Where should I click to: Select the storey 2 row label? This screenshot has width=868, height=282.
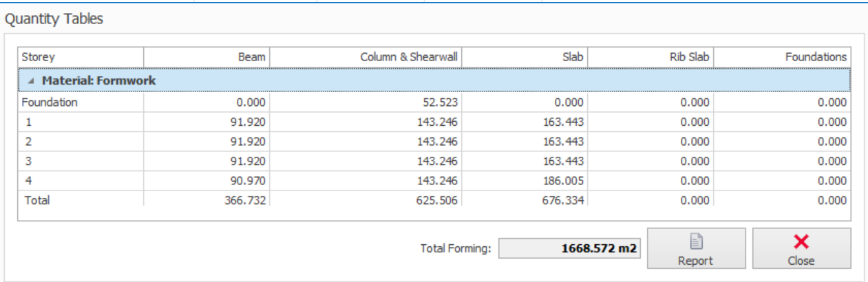(29, 142)
